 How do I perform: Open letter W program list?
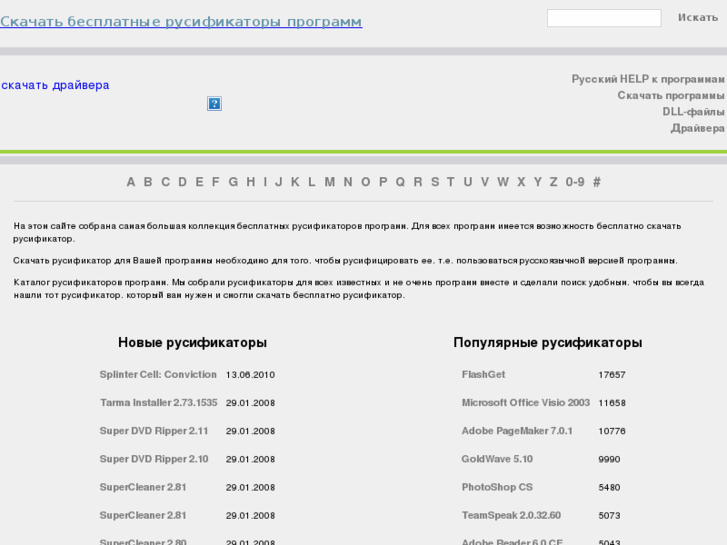click(503, 182)
